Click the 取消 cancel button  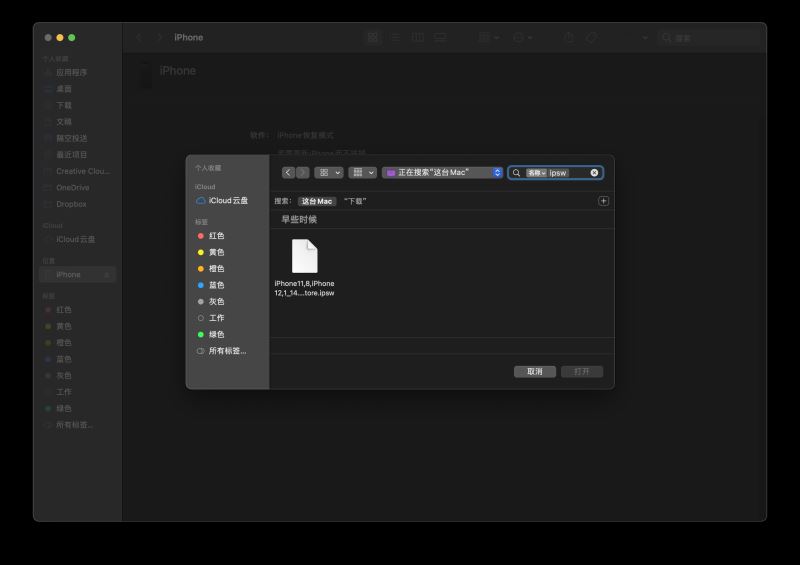tap(535, 372)
